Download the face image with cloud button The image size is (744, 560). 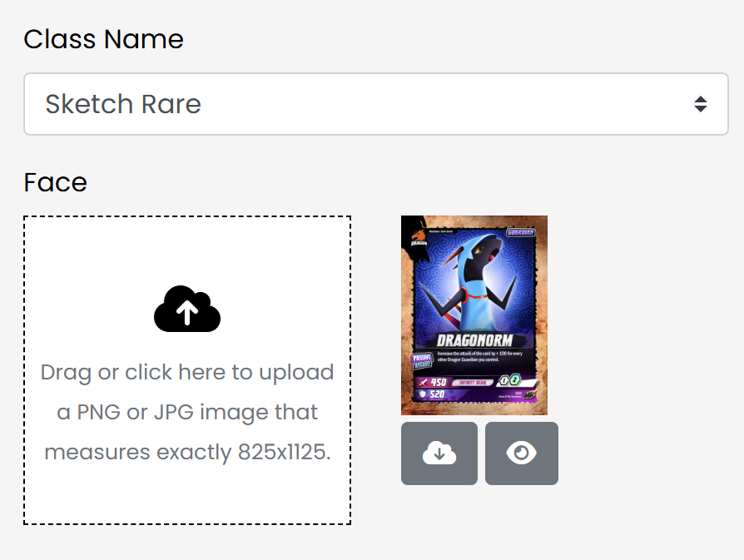(439, 453)
